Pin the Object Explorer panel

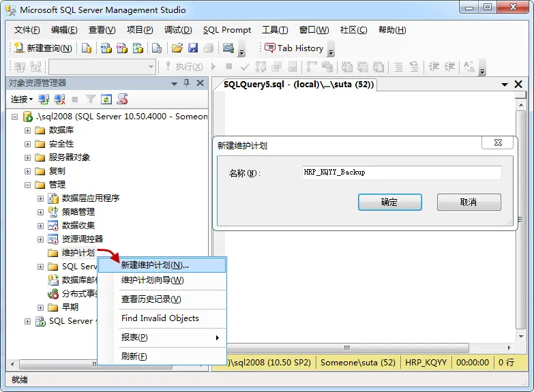187,83
